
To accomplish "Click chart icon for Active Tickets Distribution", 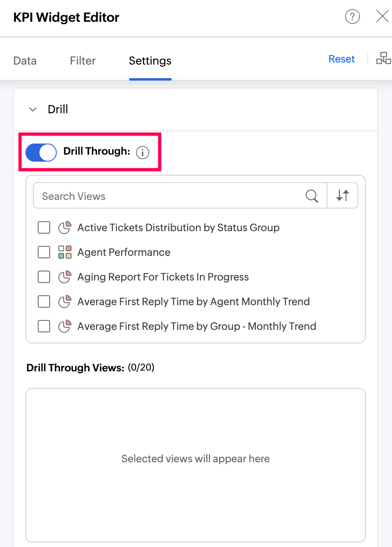I will [65, 227].
